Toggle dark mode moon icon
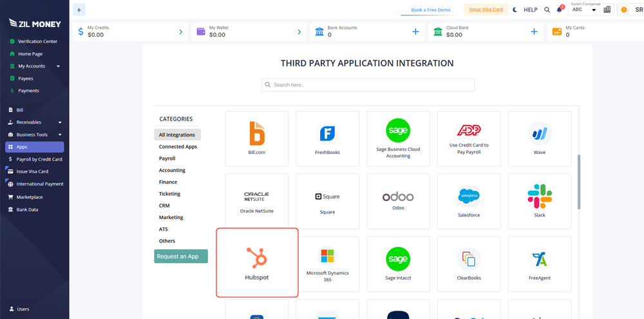This screenshot has width=644, height=319. pyautogui.click(x=515, y=10)
